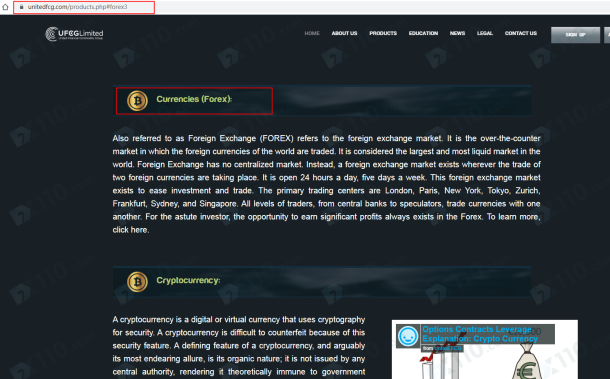Click text 'Frankfurt, Sydney, and Singapore'
This screenshot has height=379, width=610.
tap(175, 204)
